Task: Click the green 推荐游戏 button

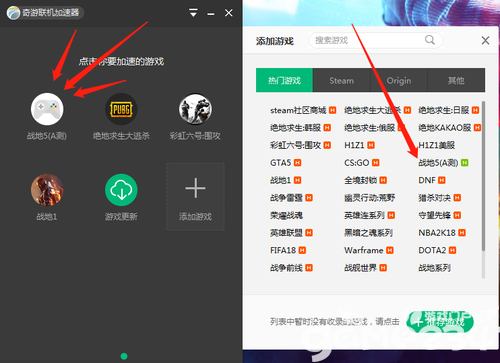Action: pos(440,322)
